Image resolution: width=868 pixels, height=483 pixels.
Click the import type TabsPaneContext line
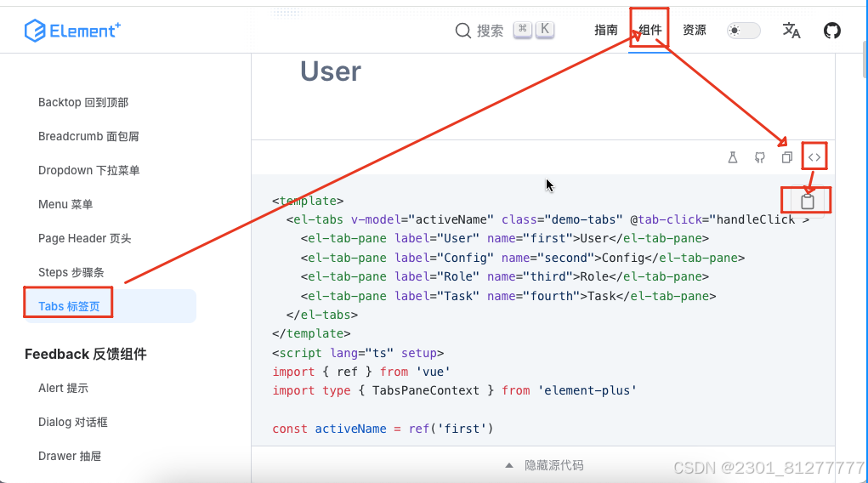point(455,390)
